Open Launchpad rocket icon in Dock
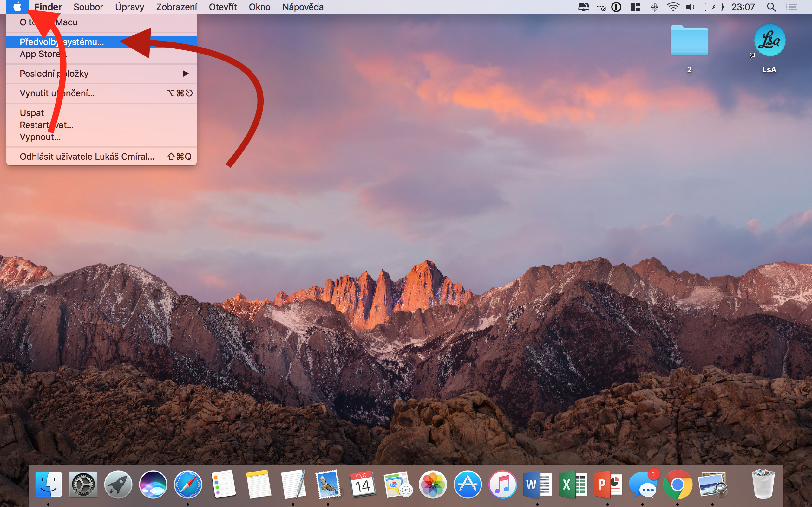 (x=118, y=485)
